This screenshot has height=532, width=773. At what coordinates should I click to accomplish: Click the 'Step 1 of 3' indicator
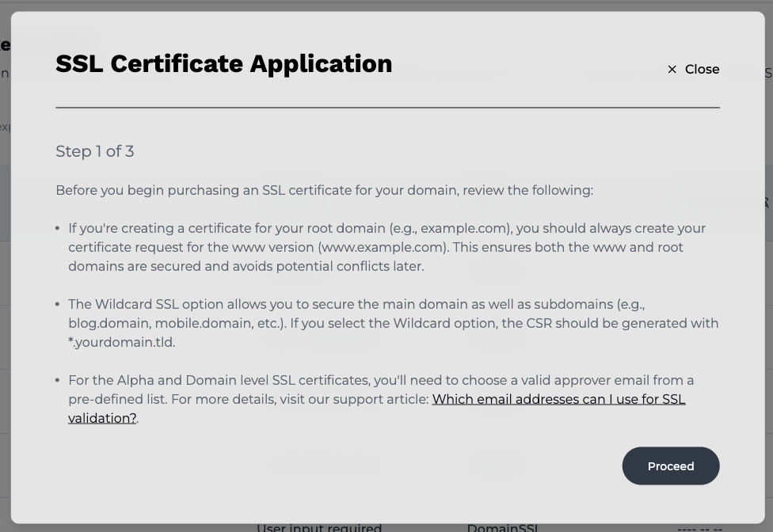(95, 151)
